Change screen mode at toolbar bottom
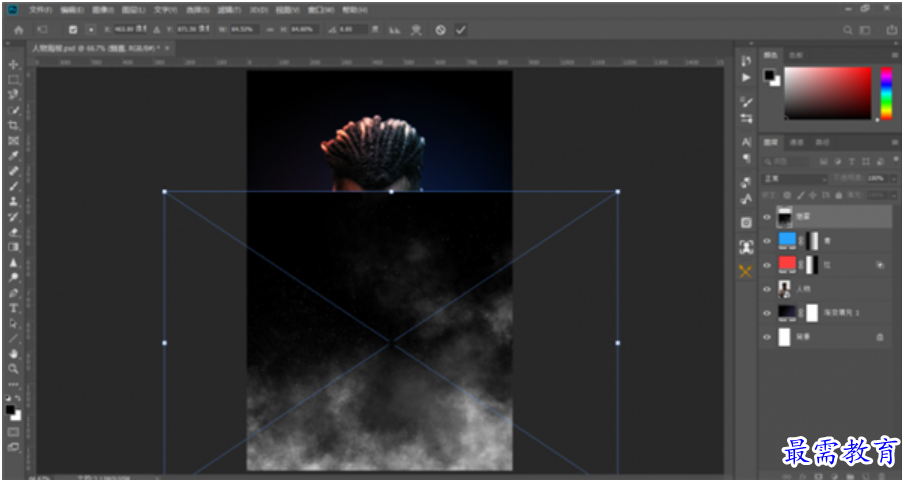The image size is (906, 483). (x=13, y=447)
